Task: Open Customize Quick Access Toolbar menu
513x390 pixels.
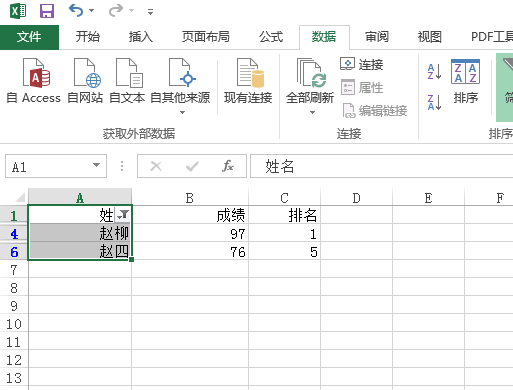Action: click(151, 12)
